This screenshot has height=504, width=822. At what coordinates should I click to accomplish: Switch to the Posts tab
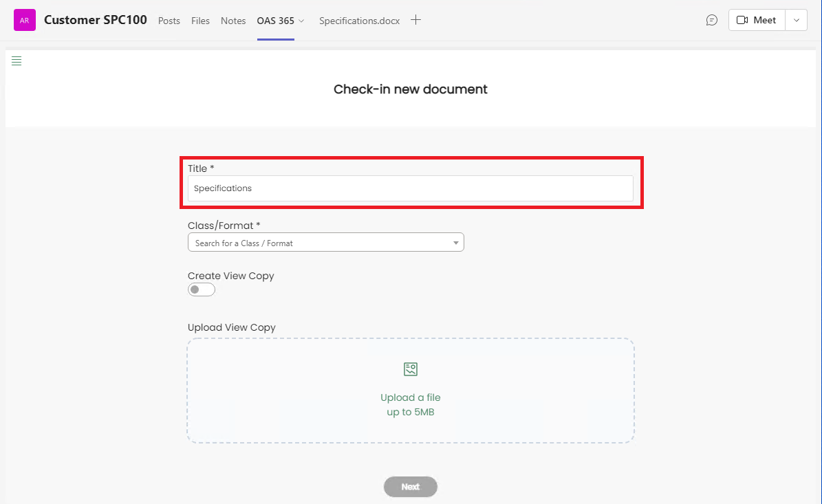pyautogui.click(x=169, y=21)
